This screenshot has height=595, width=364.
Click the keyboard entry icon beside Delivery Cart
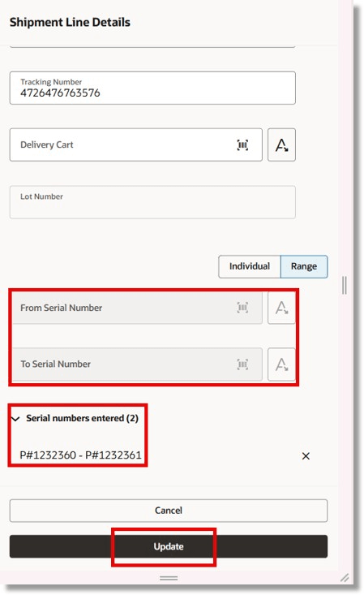tap(281, 145)
